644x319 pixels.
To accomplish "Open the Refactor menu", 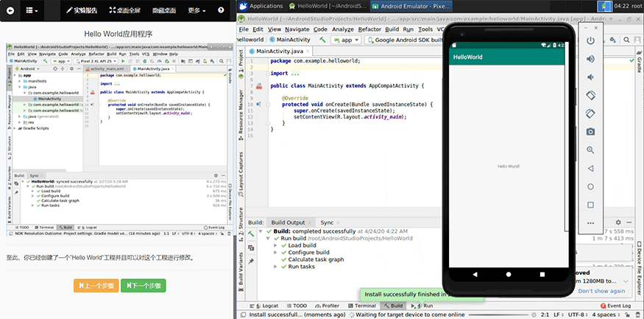I will click(x=369, y=29).
